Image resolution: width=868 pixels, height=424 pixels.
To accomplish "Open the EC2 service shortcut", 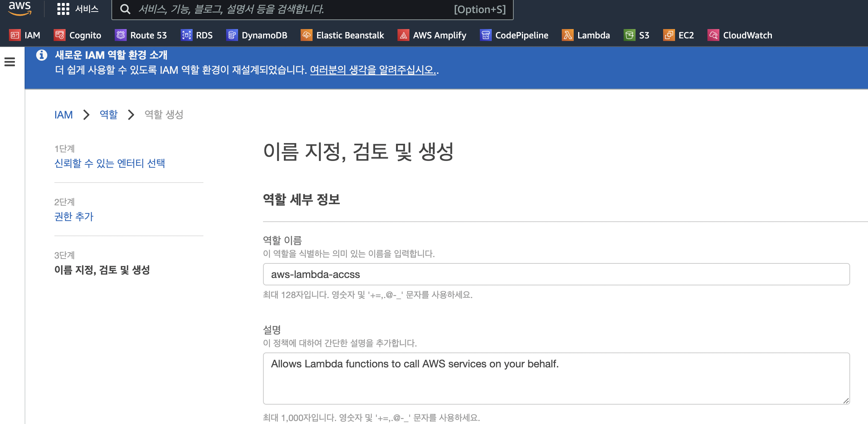I will 678,35.
